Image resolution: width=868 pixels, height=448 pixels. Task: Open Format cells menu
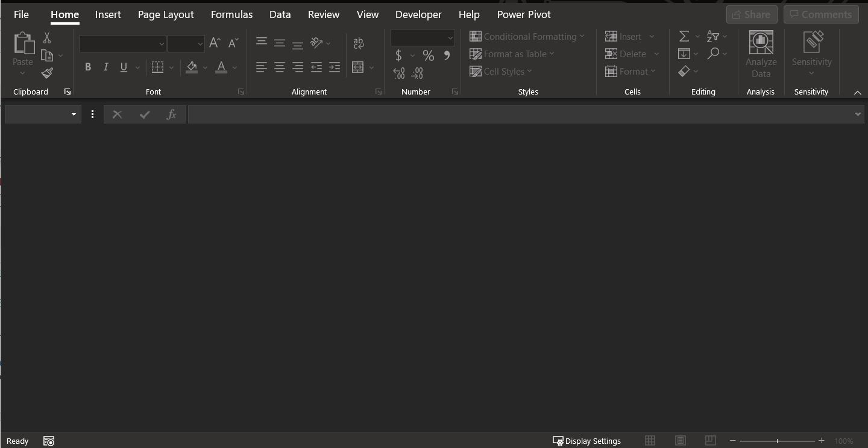(x=631, y=72)
